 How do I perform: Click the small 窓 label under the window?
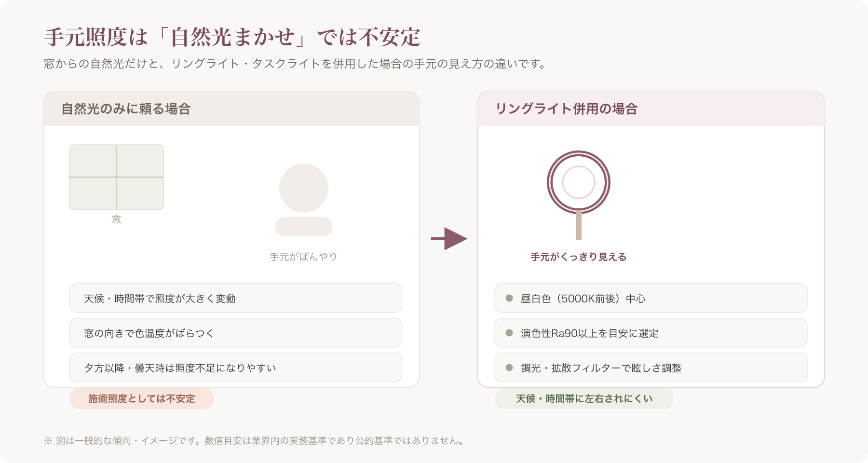pos(116,219)
